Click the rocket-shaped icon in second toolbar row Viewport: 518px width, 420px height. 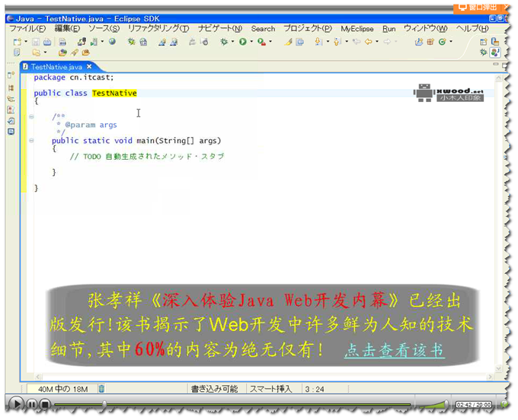tap(75, 52)
